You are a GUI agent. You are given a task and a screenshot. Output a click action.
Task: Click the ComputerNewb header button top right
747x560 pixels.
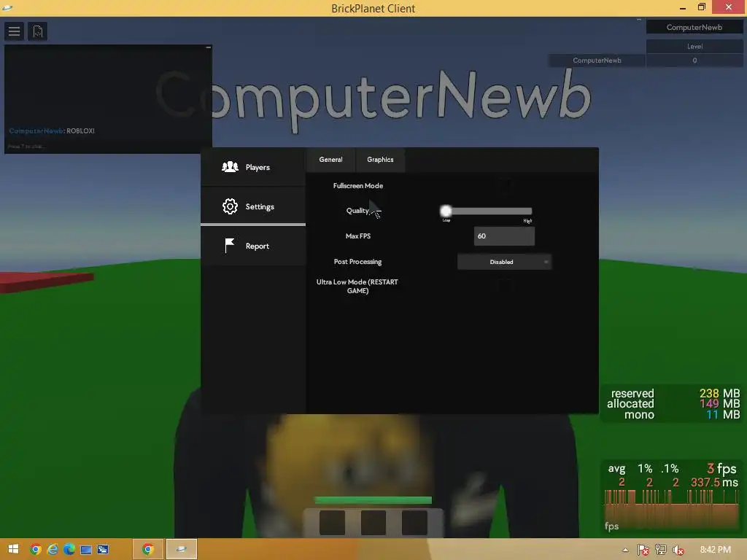click(694, 28)
